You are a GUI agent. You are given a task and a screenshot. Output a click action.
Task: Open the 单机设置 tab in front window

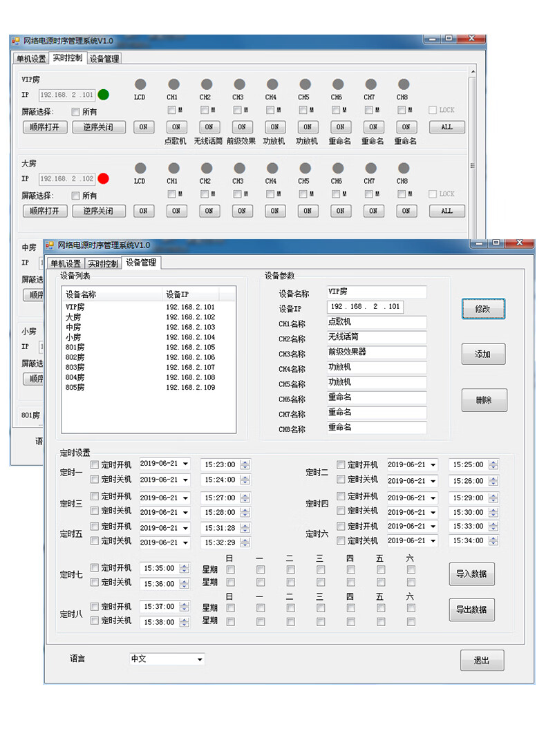[x=65, y=263]
